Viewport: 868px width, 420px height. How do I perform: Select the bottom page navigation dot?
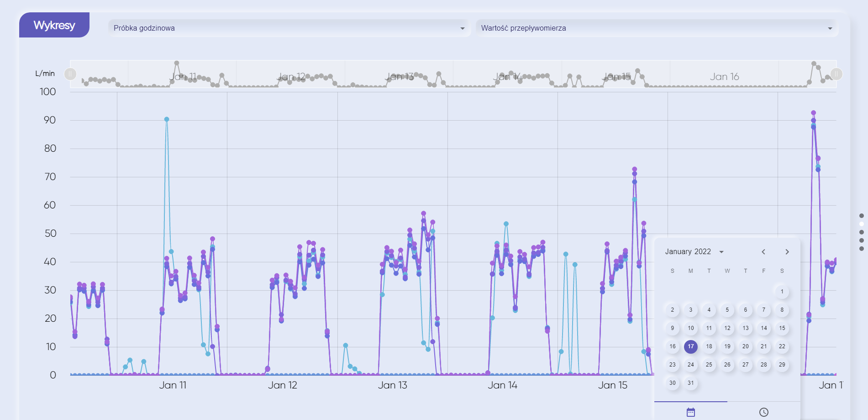point(861,249)
